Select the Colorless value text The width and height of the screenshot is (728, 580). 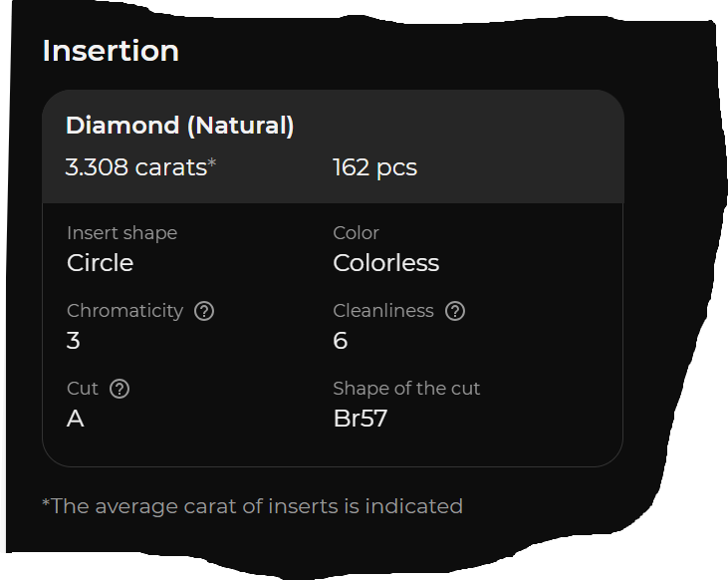pos(385,263)
